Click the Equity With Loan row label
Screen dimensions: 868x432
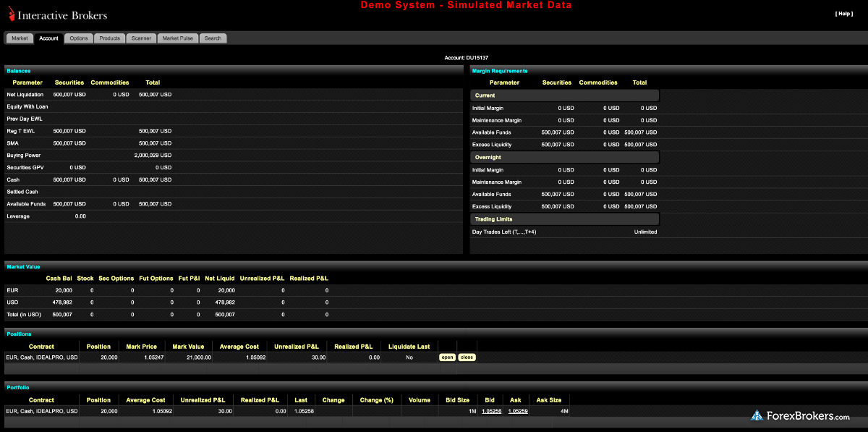[27, 106]
